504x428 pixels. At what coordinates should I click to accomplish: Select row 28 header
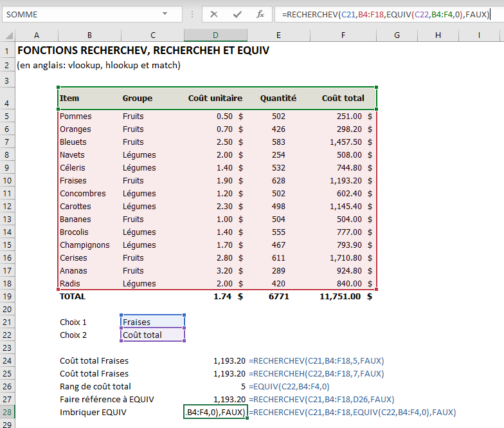(x=7, y=413)
